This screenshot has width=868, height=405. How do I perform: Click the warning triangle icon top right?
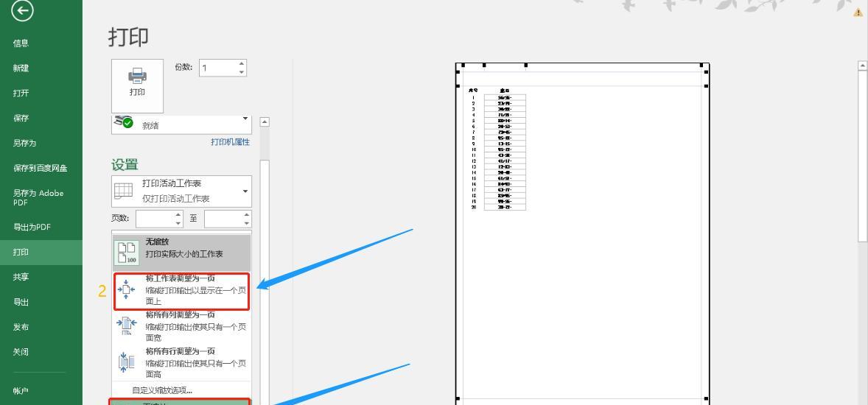click(x=858, y=13)
